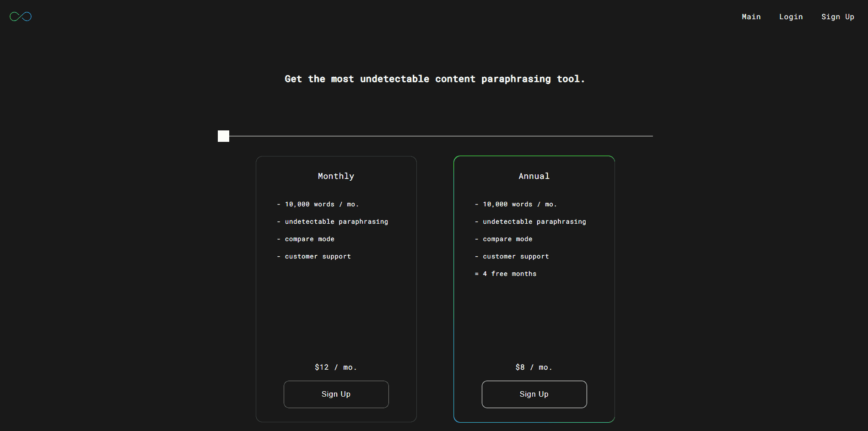This screenshot has width=868, height=431.
Task: Open the Main navigation link
Action: [751, 17]
